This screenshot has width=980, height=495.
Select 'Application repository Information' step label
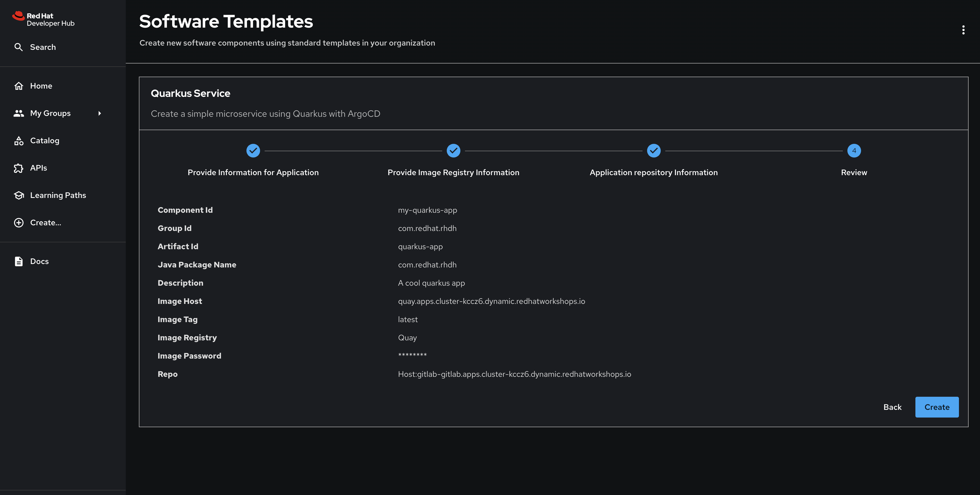[654, 173]
